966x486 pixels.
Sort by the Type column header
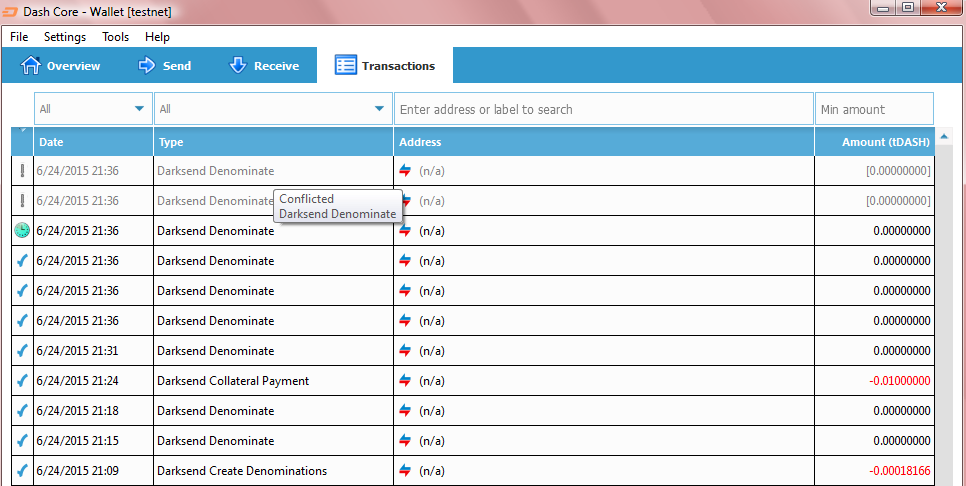pos(274,142)
